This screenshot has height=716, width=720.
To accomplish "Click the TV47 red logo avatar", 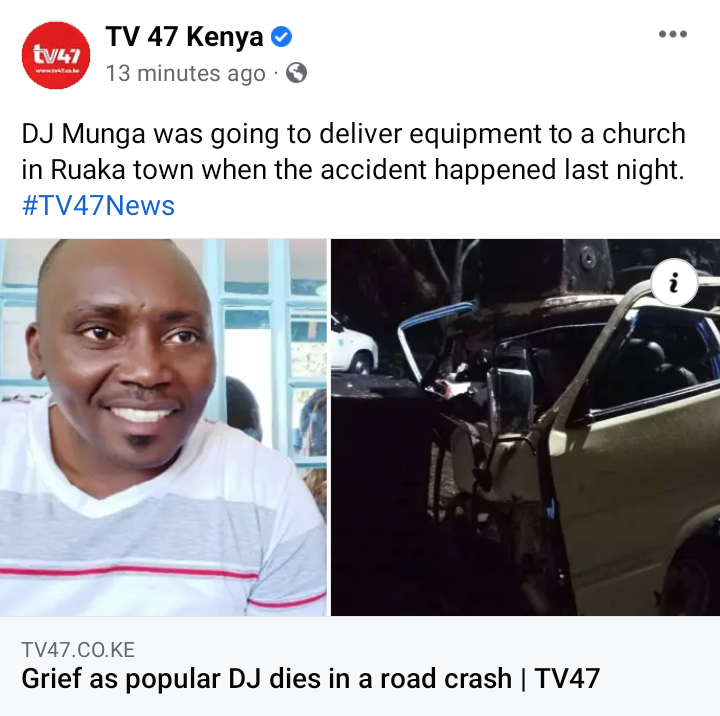I will pos(56,55).
